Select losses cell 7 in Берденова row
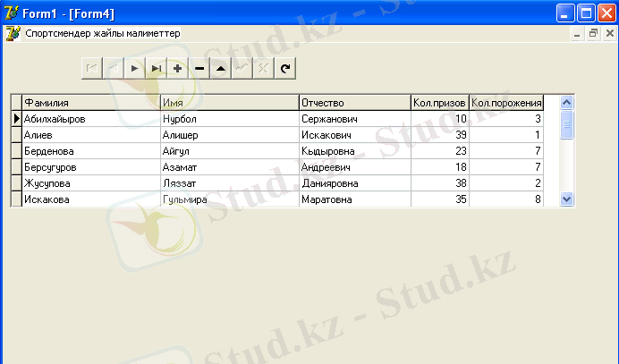Viewport: 619px width, 364px height. 506,151
